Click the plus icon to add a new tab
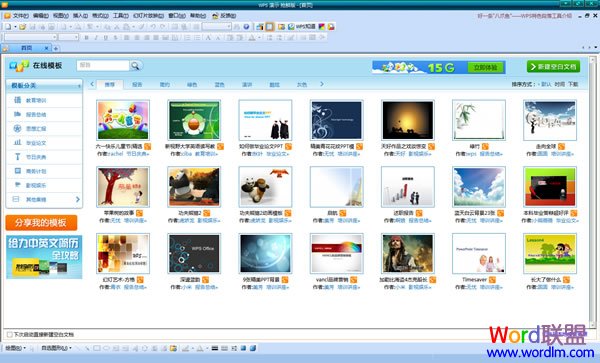Viewport: 600px width, 363px height. click(56, 48)
